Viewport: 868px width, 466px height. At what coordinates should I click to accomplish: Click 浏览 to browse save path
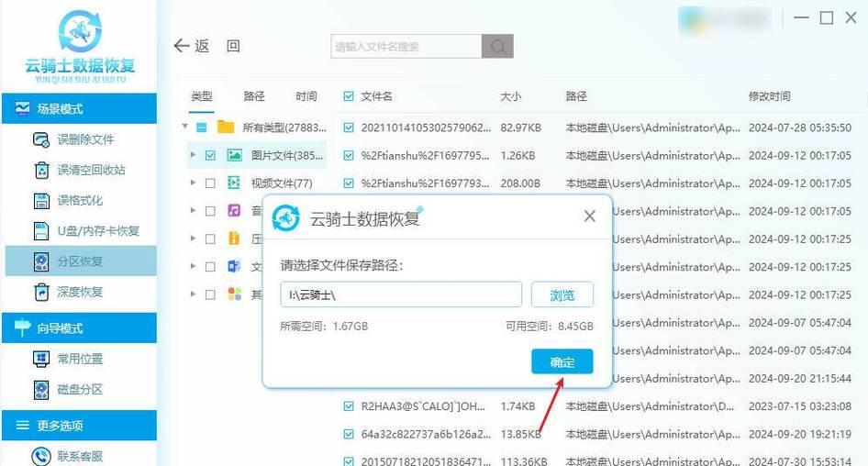click(x=562, y=295)
